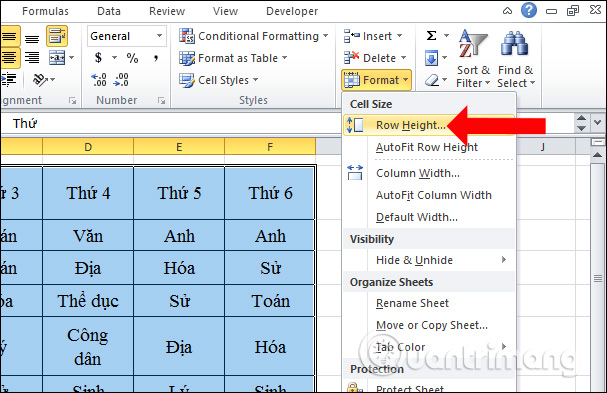Select the cell Thứ 4
The width and height of the screenshot is (607, 393).
click(88, 193)
